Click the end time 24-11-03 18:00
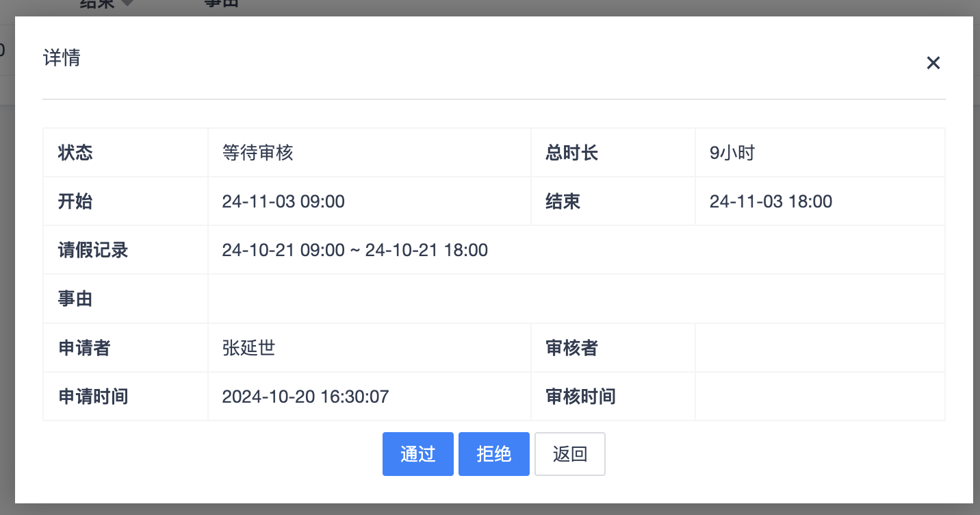Image resolution: width=980 pixels, height=515 pixels. click(771, 201)
